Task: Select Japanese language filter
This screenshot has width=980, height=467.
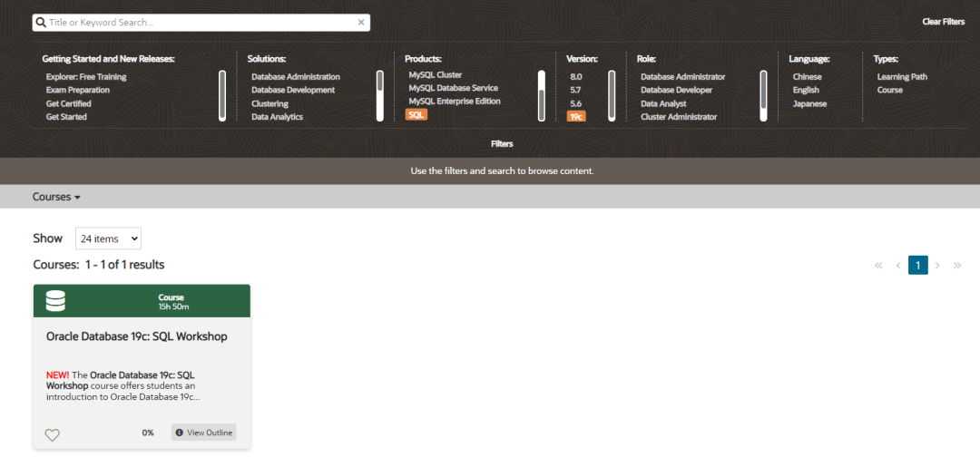Action: pos(809,103)
